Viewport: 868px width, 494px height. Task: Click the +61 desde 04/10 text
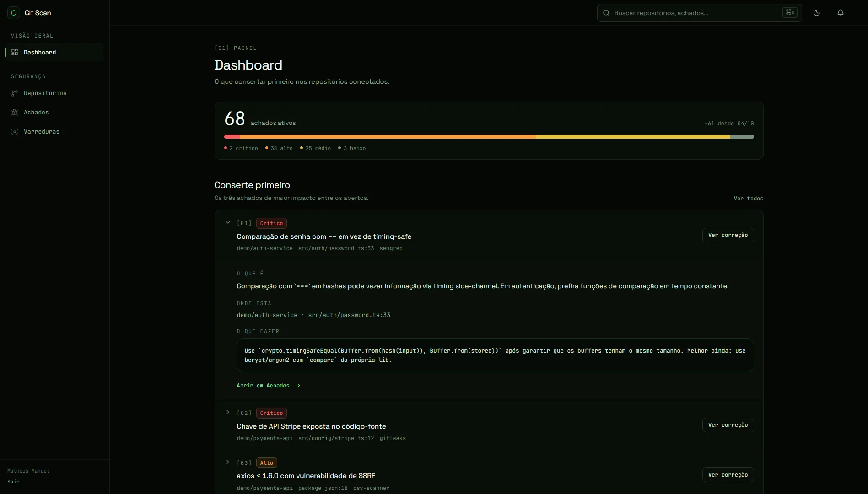pos(729,123)
